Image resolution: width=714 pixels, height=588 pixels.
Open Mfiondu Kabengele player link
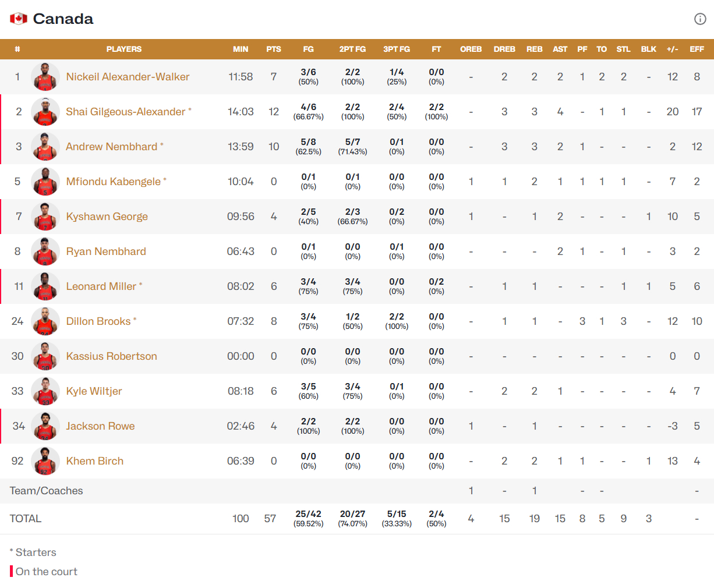[113, 182]
